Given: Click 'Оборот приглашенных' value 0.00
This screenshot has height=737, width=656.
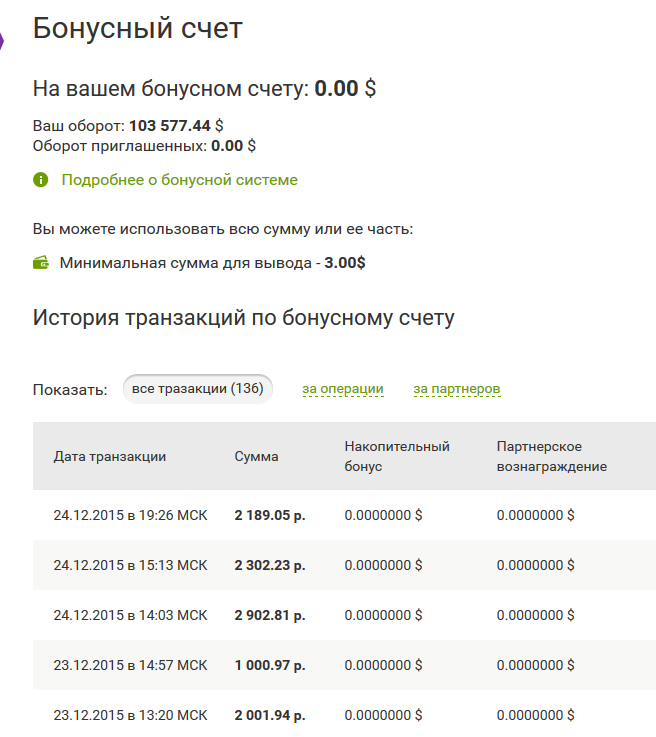Looking at the screenshot, I should coord(226,146).
